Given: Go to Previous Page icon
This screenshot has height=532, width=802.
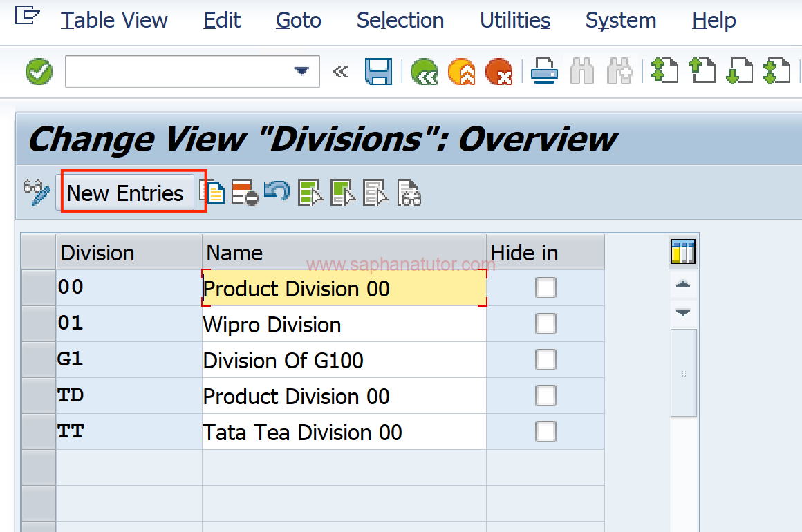Looking at the screenshot, I should pyautogui.click(x=702, y=70).
